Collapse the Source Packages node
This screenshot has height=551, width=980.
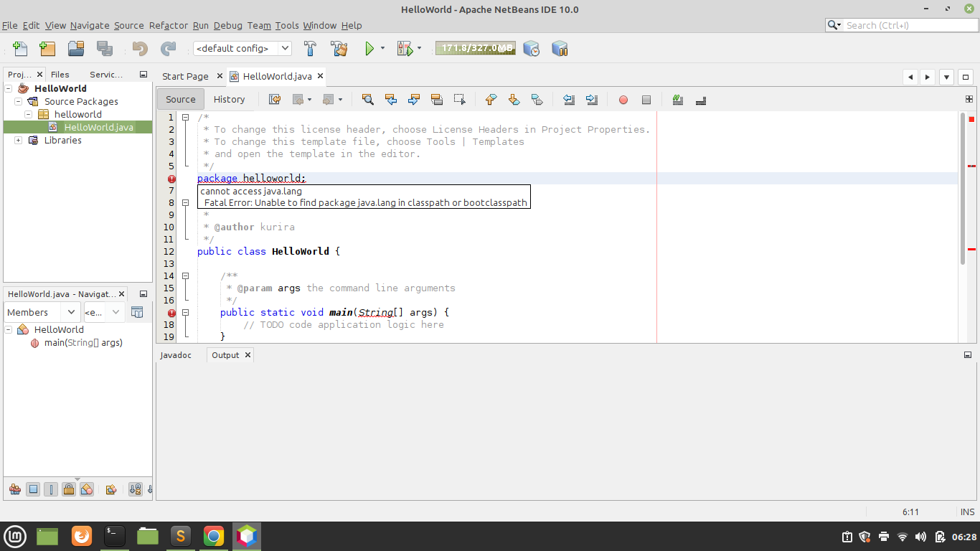18,101
